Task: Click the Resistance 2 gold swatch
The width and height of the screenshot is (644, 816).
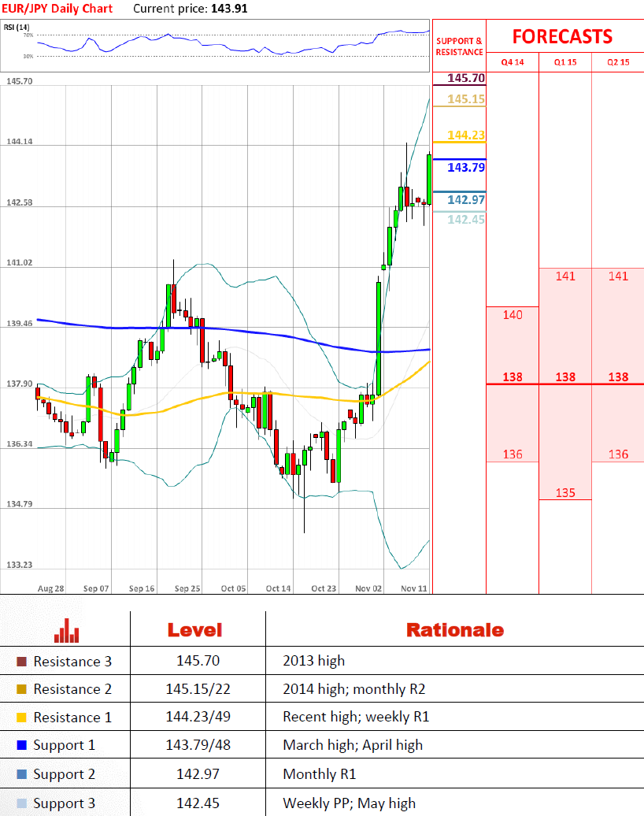Action: 21,689
